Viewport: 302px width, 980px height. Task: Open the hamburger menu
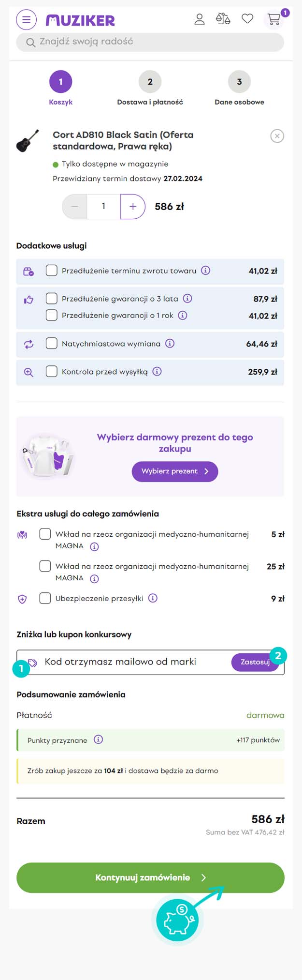[26, 20]
